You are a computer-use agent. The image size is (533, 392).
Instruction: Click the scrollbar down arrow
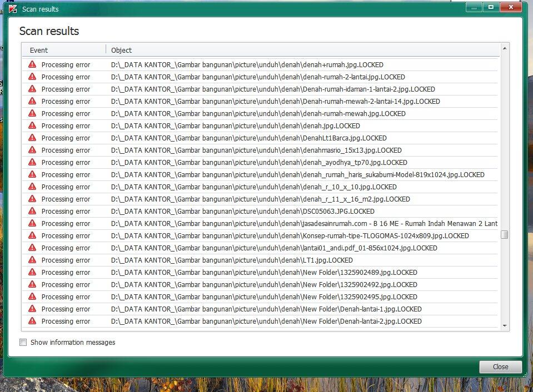pyautogui.click(x=505, y=326)
